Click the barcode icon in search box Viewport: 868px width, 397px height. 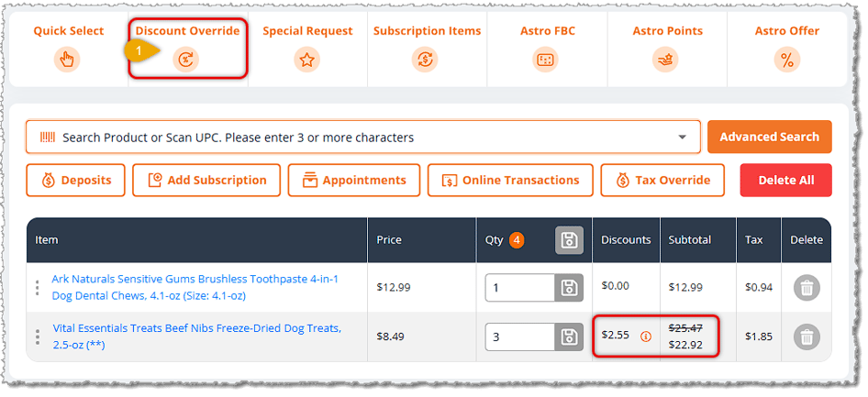pos(48,138)
